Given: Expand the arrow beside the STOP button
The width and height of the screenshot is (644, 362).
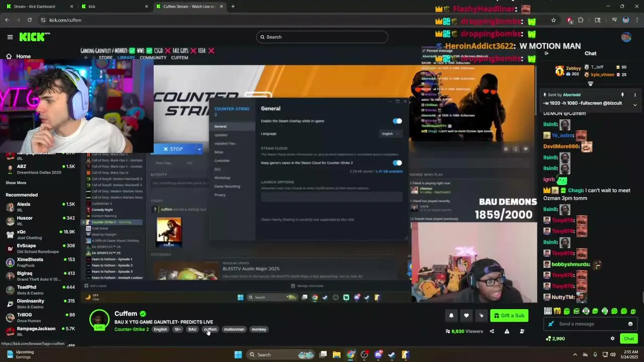Looking at the screenshot, I should click(x=199, y=149).
